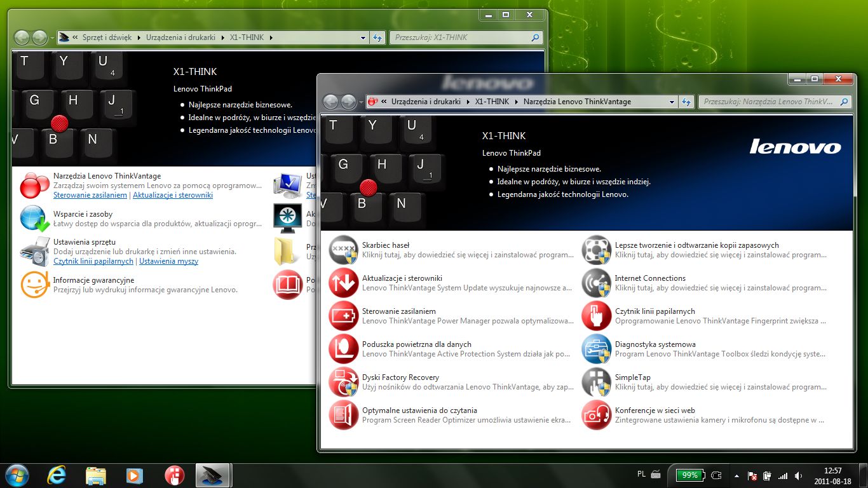Click the black monitor star icon in X1-THINK window
The width and height of the screenshot is (868, 488).
click(288, 219)
